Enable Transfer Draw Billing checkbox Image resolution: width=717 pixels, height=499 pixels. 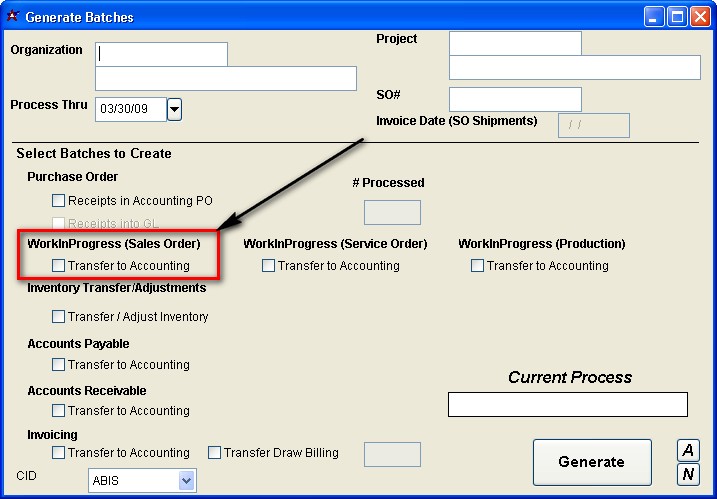click(x=214, y=453)
